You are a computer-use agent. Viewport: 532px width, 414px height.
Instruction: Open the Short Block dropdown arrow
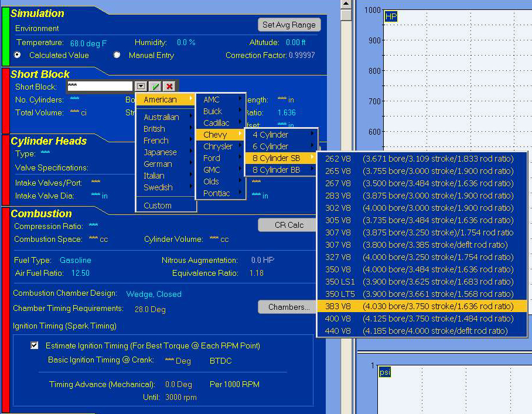[x=141, y=86]
